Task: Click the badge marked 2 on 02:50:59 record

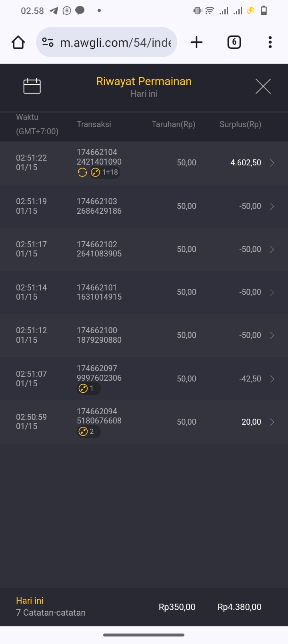Action: [88, 431]
